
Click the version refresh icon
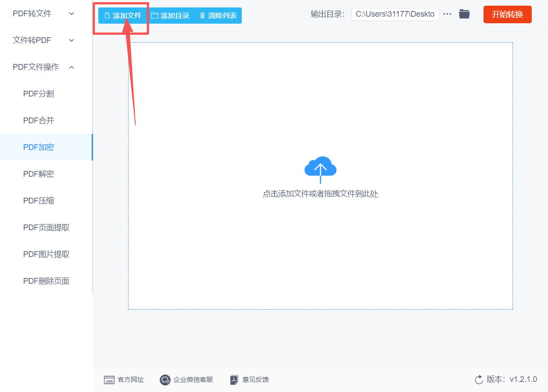click(x=479, y=380)
